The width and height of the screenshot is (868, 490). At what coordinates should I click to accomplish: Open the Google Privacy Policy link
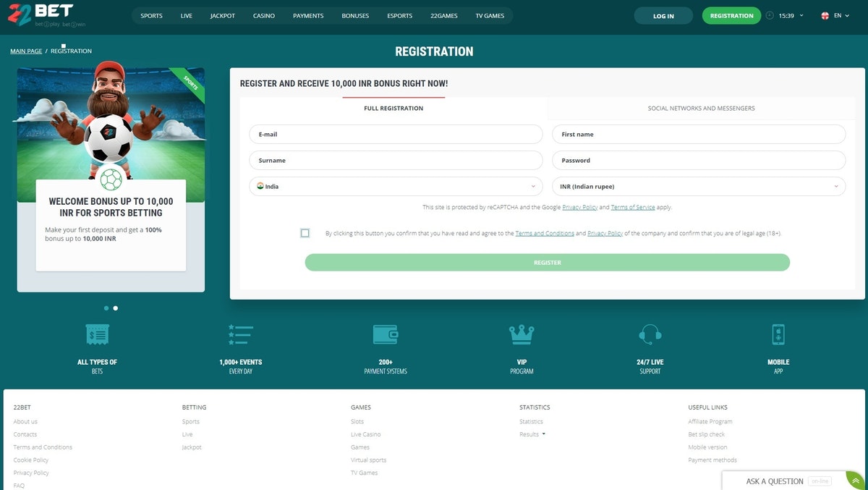(x=580, y=208)
